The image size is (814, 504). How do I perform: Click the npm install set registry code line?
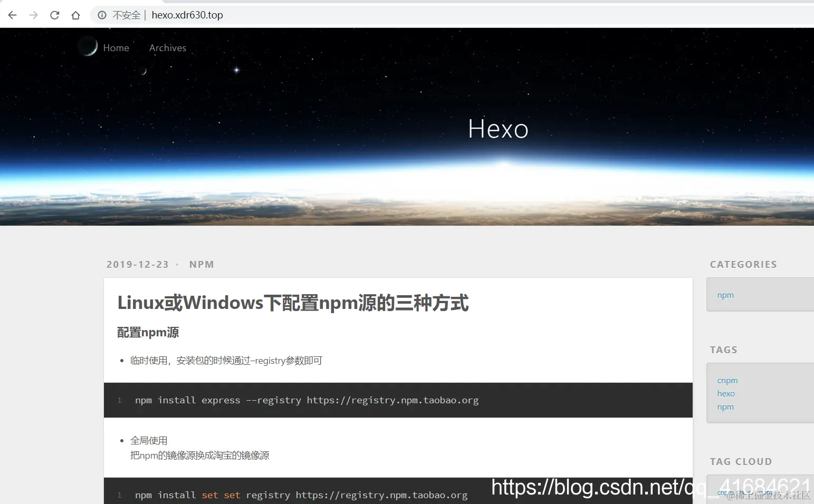301,495
